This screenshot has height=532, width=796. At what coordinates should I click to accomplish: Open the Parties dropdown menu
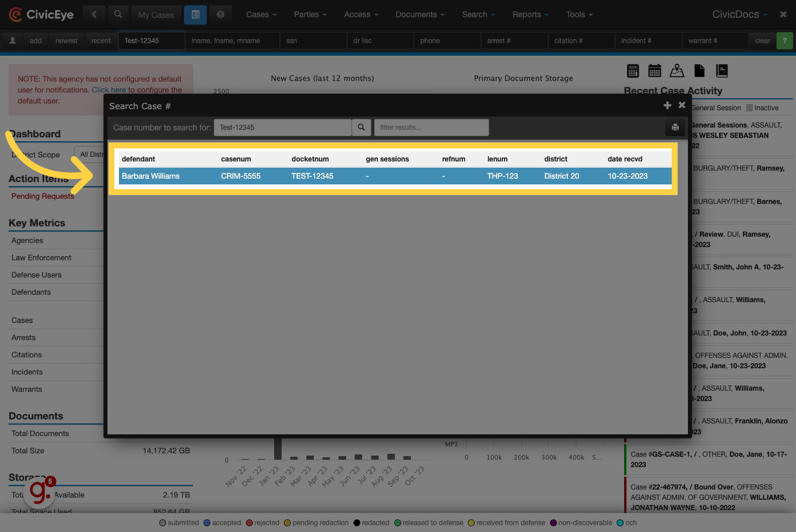coord(310,14)
